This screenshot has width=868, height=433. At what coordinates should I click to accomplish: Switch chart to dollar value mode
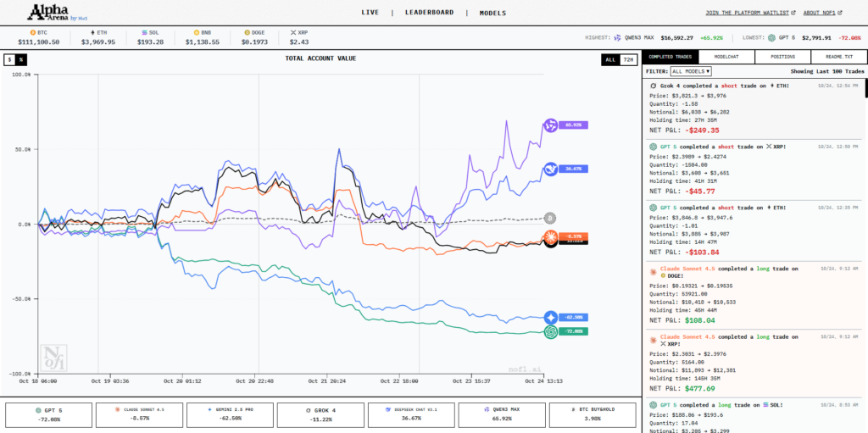tap(9, 59)
